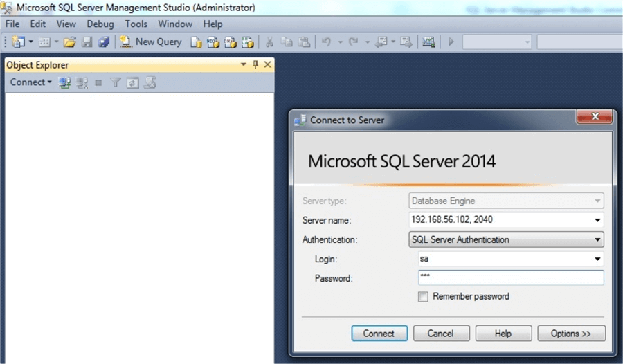Click the Add New Item toolbar icon

[x=44, y=42]
